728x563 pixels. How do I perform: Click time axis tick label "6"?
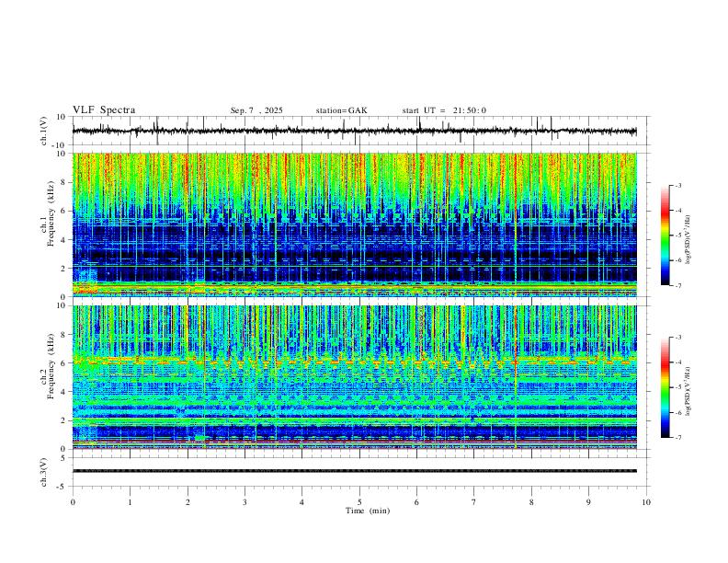[x=416, y=502]
